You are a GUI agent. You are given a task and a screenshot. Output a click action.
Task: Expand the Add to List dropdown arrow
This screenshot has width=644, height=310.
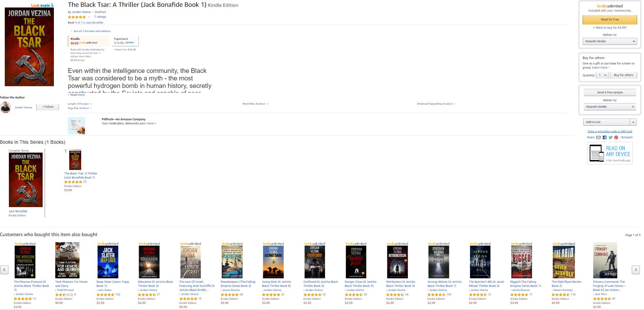633,122
